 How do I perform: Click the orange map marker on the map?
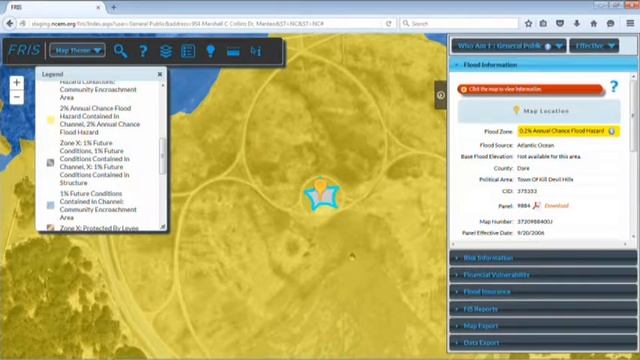point(321,188)
